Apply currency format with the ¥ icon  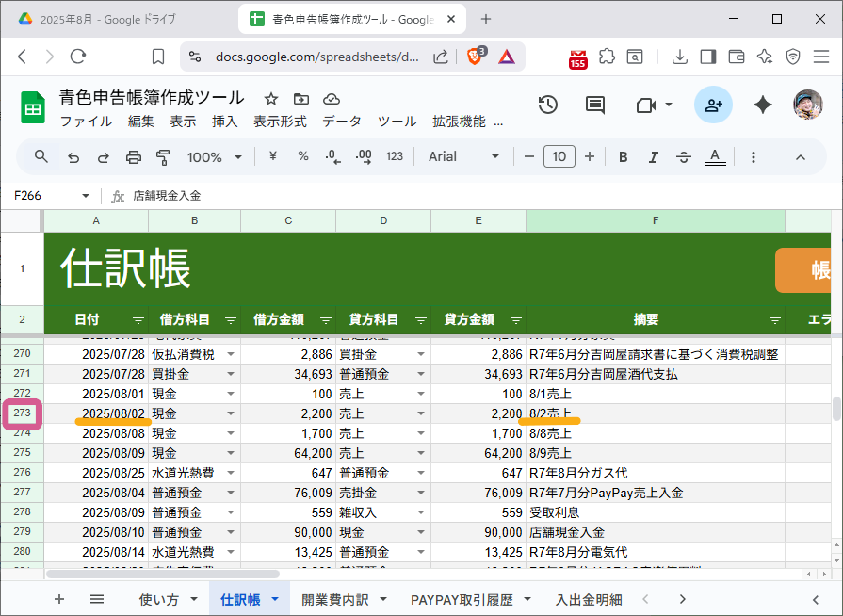pyautogui.click(x=271, y=156)
